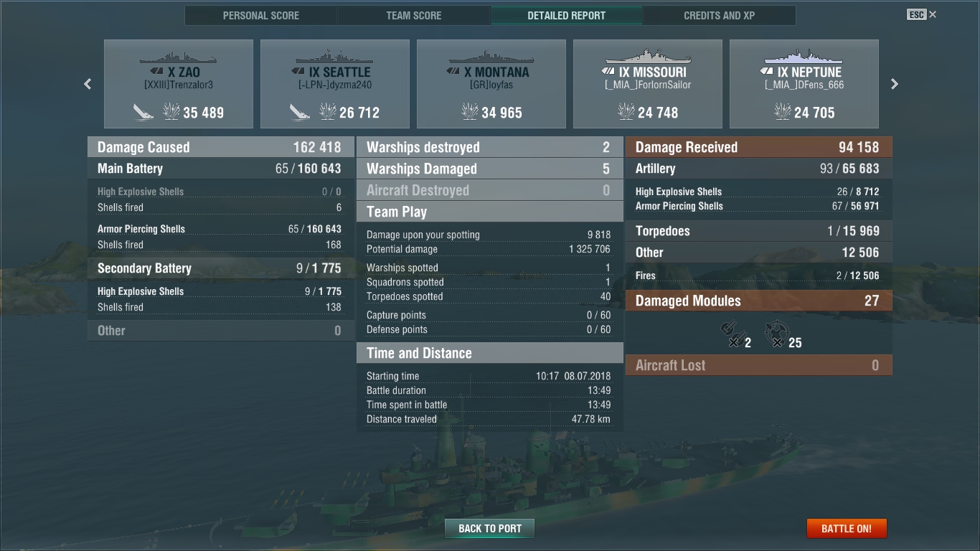Click the Back to Port button
The width and height of the screenshot is (980, 551).
pos(490,529)
